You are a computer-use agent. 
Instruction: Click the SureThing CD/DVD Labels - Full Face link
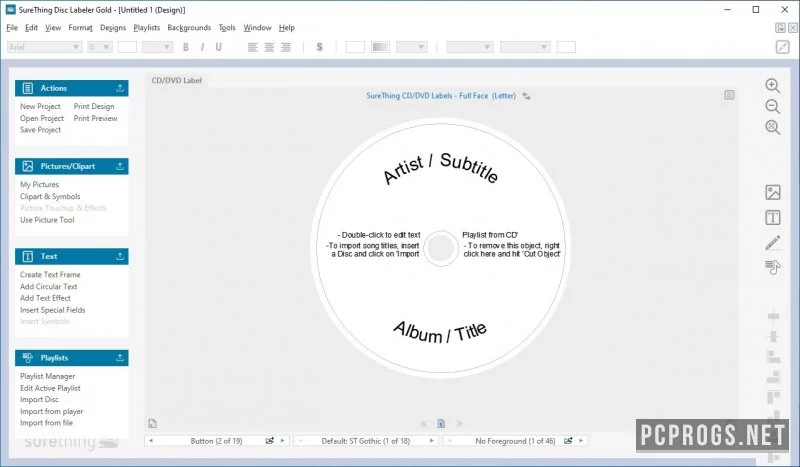pyautogui.click(x=441, y=95)
